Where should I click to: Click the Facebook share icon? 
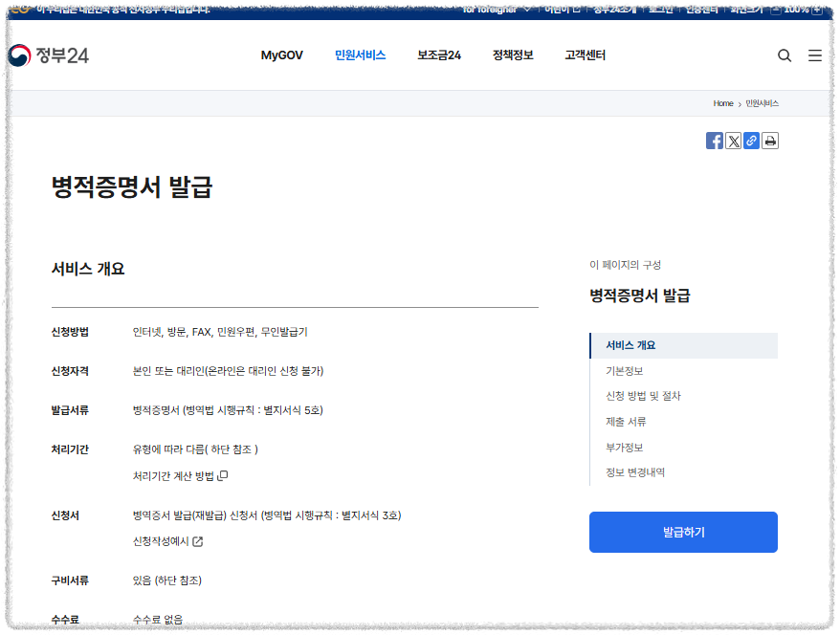click(715, 140)
